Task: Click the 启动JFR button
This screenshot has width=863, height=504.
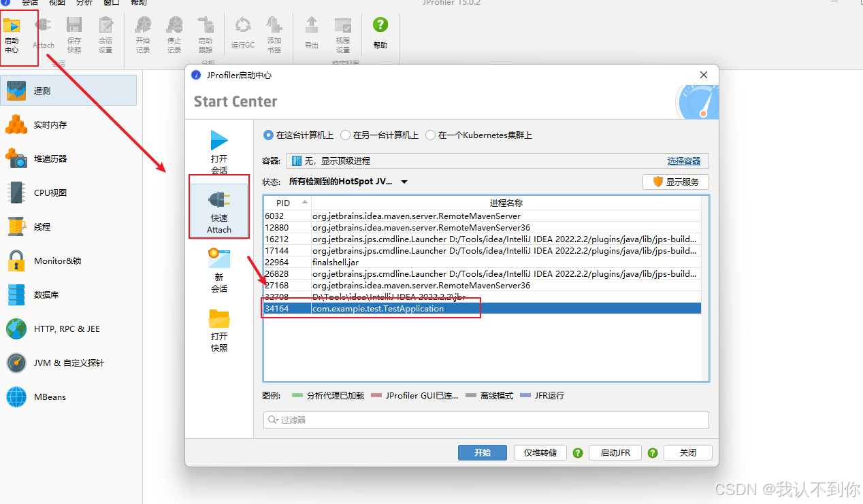Action: pos(615,452)
